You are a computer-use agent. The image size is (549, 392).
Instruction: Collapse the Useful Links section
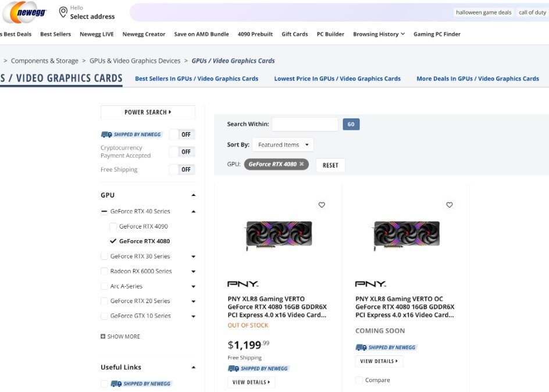(193, 367)
